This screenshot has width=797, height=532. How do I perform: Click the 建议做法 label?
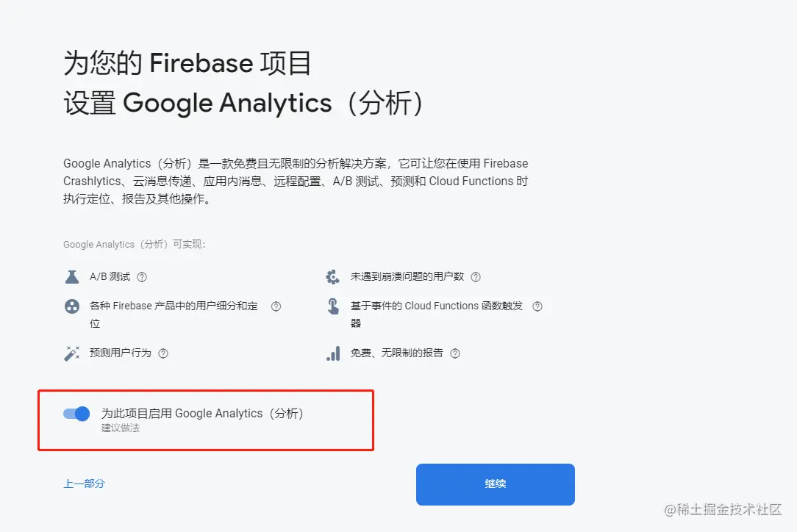119,428
